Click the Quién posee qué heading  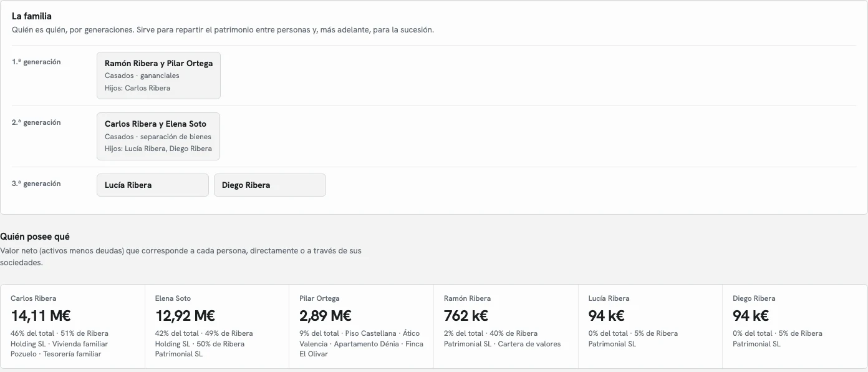(x=35, y=237)
